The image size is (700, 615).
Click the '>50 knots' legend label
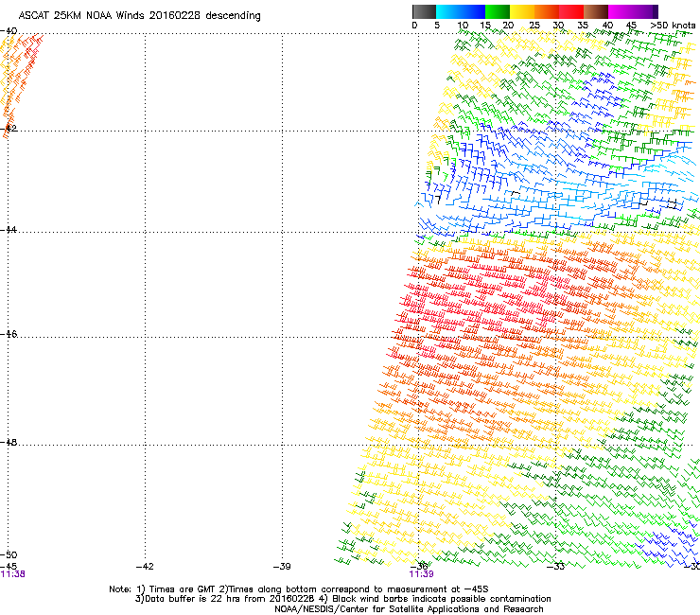[673, 26]
